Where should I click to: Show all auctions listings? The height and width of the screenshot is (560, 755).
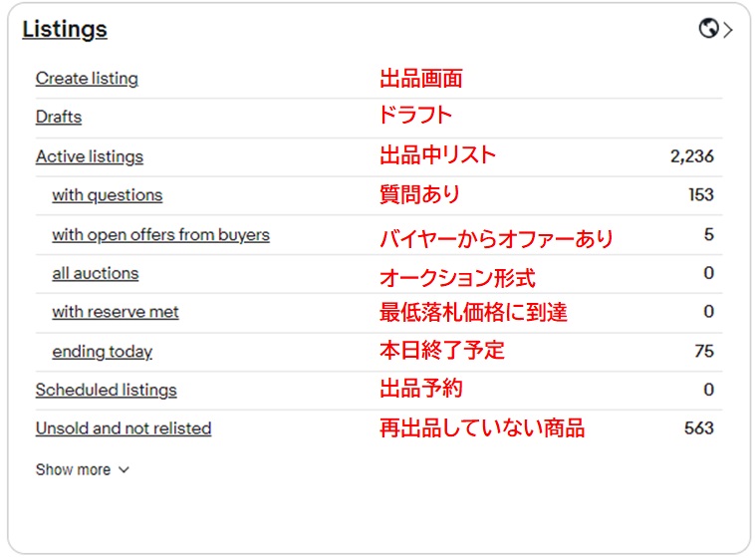(96, 273)
